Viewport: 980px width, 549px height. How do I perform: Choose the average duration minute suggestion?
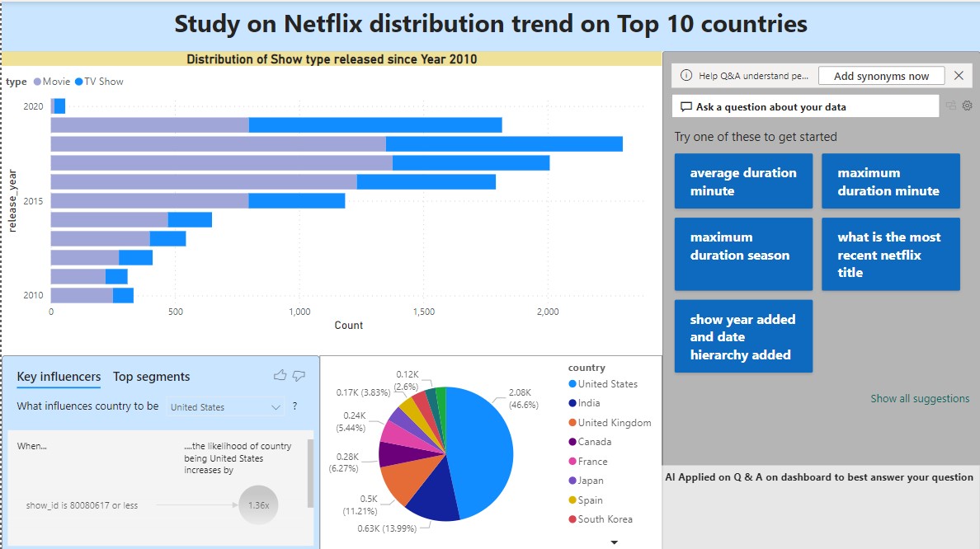coord(742,182)
